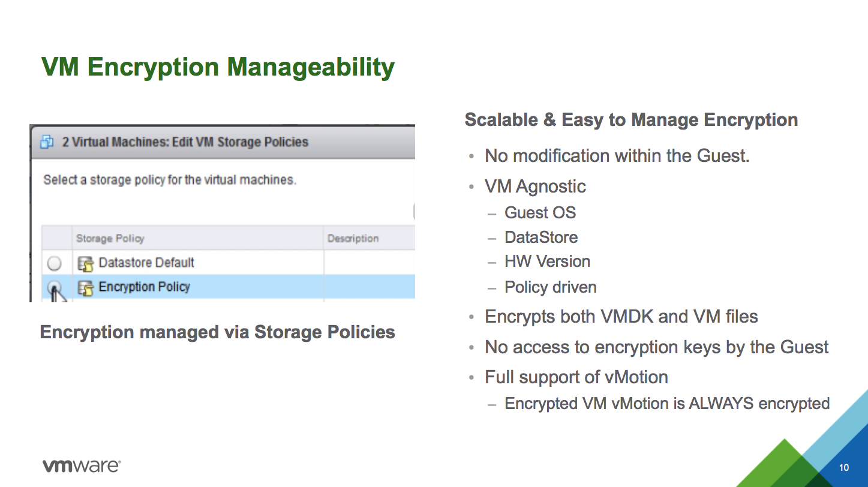Viewport: 868px width, 487px height.
Task: Click the 'Policy driven' sub-bullet
Action: coord(551,287)
